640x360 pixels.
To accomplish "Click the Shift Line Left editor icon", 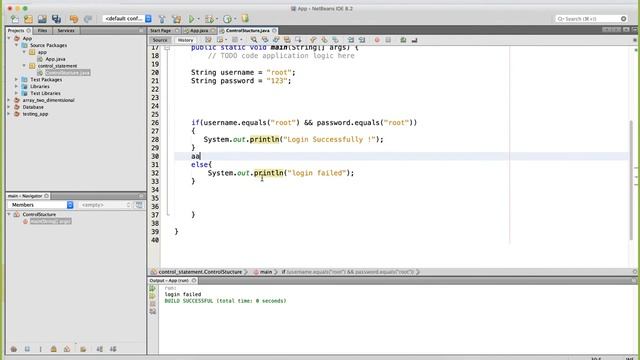I will point(351,40).
